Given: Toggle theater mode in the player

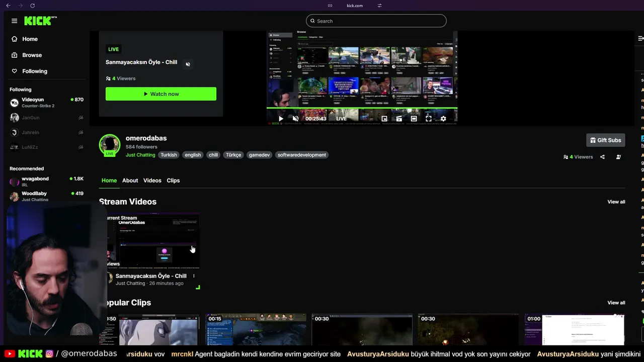Looking at the screenshot, I should click(414, 119).
